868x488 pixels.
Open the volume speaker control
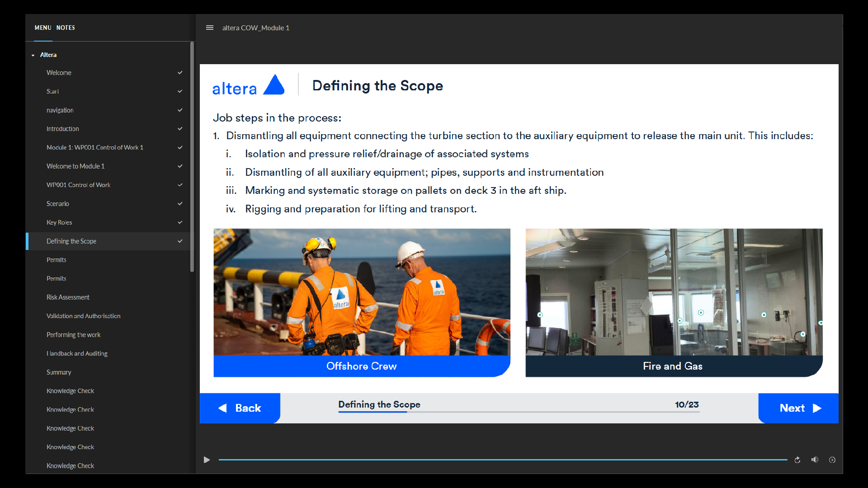815,460
